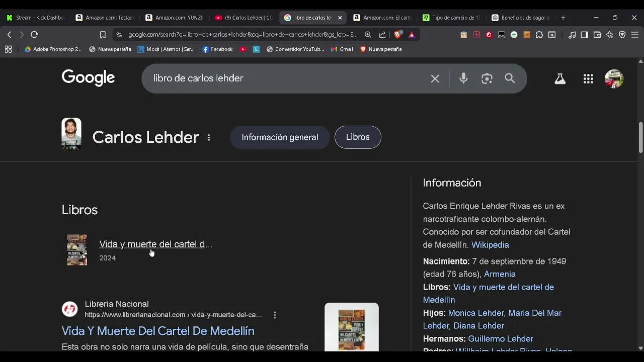Open the YouTube bookmark icon
This screenshot has width=644, height=362.
[243, 49]
